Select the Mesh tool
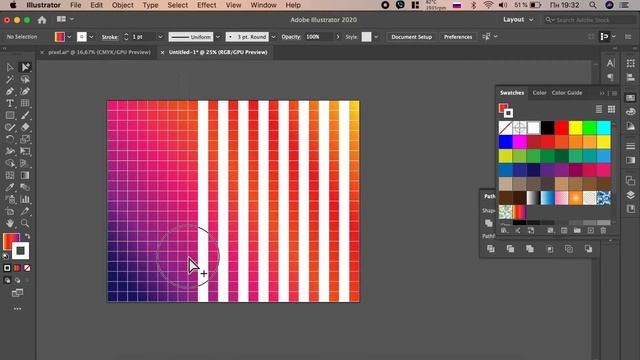This screenshot has width=640, height=360. tap(10, 176)
